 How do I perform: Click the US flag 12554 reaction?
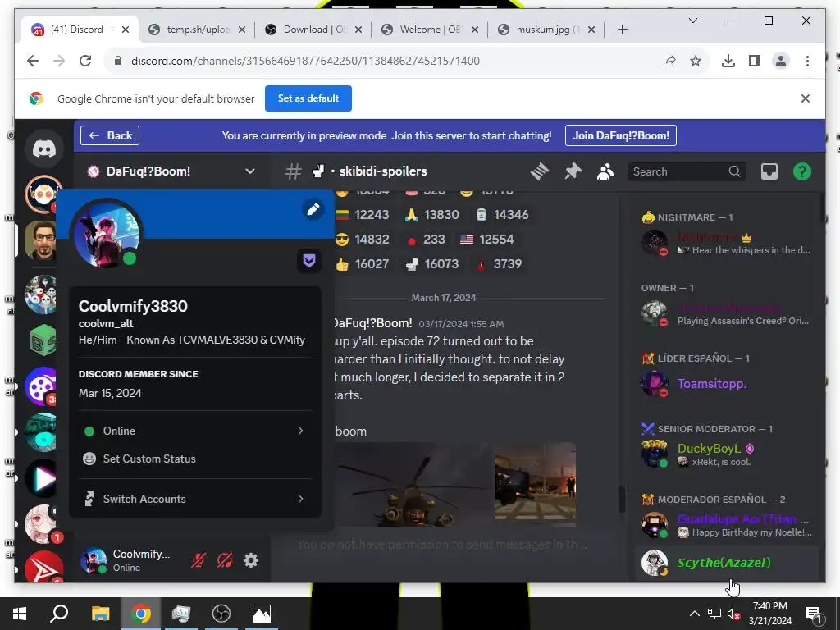pos(487,240)
